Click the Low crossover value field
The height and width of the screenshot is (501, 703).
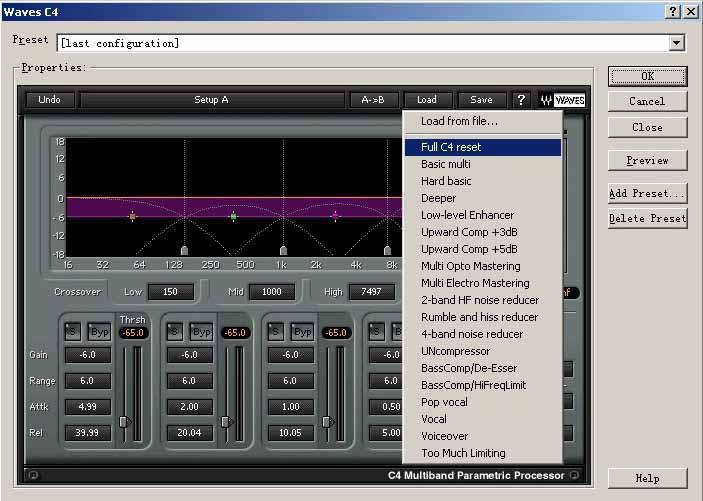pos(169,292)
